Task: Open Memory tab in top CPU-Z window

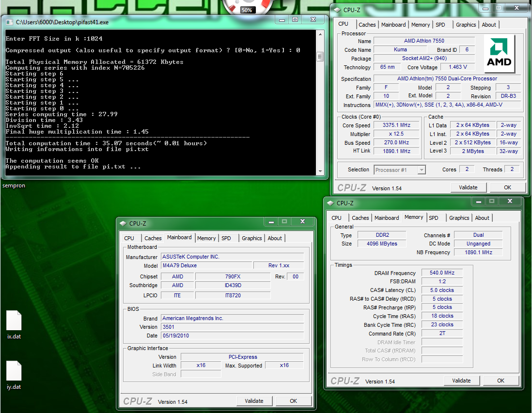Action: tap(421, 25)
